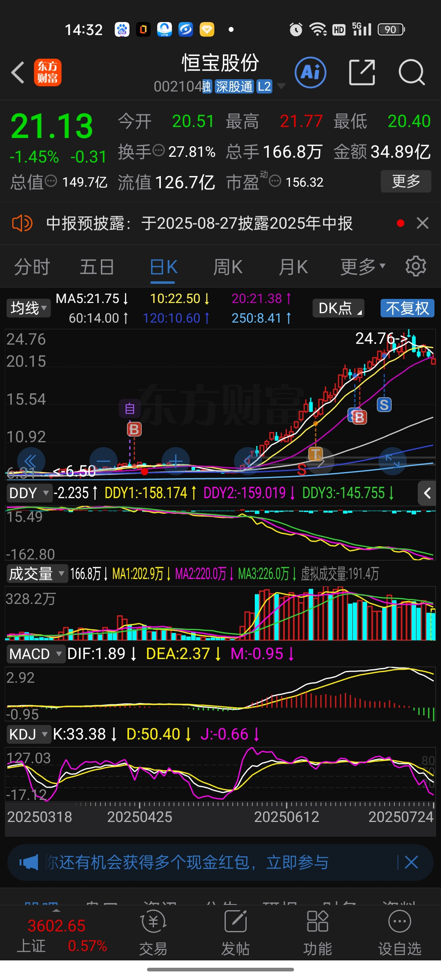Tap the red B marker near July
Viewport: 441px width, 980px height.
coord(359,417)
